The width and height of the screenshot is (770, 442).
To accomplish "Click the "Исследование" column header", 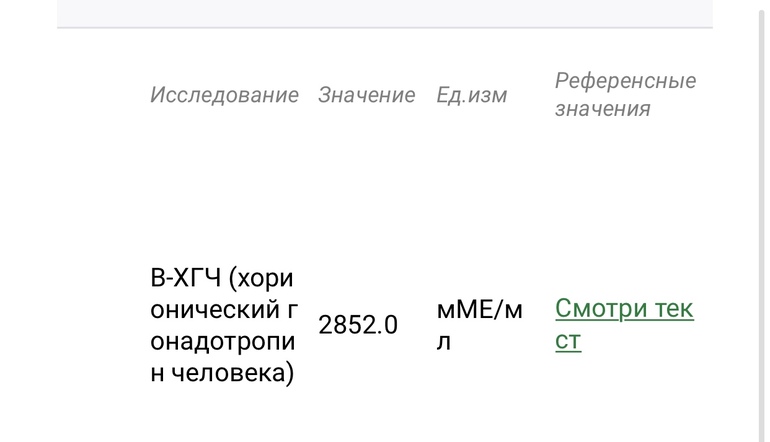I will [224, 95].
